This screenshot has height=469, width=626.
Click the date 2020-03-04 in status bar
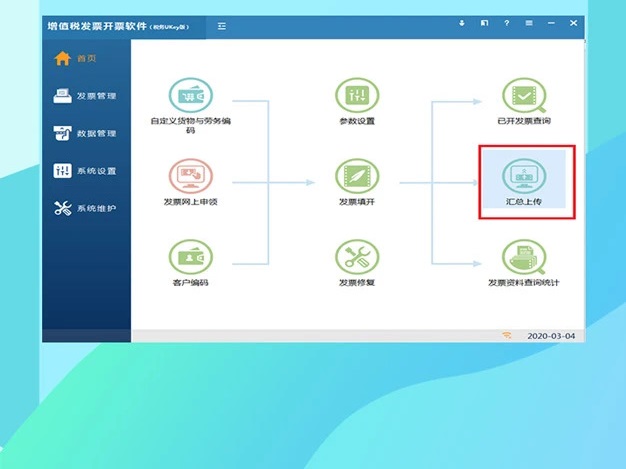(550, 336)
